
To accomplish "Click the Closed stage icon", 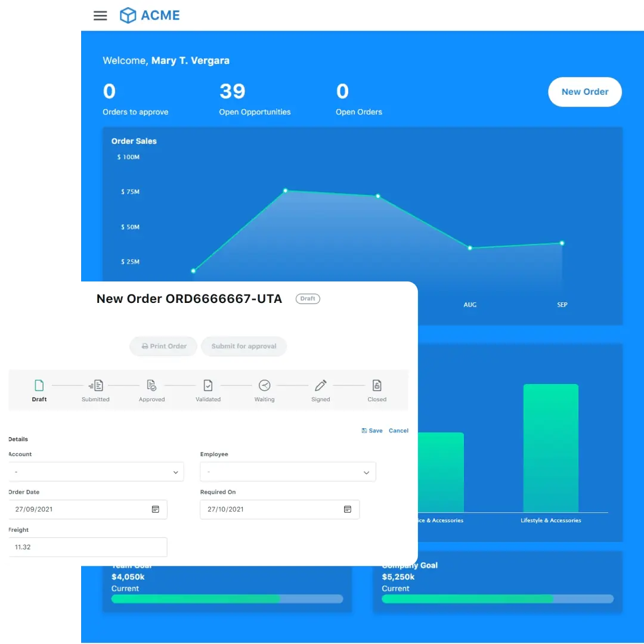I will pyautogui.click(x=377, y=385).
